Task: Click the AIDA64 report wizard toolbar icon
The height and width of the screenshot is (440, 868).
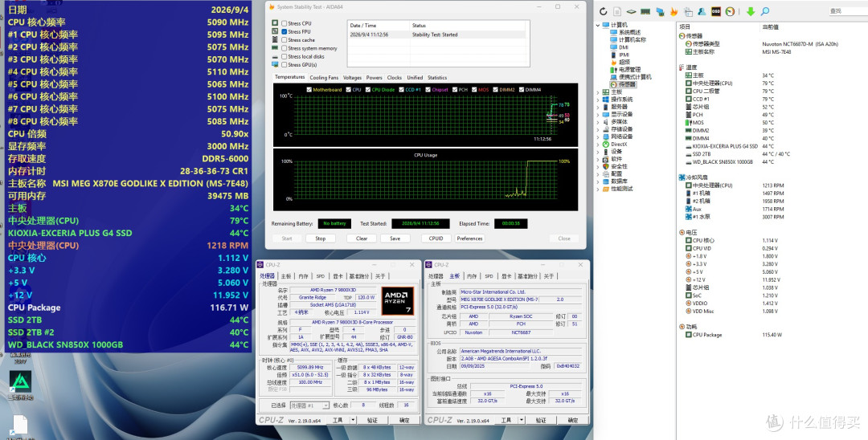Action: tap(688, 11)
